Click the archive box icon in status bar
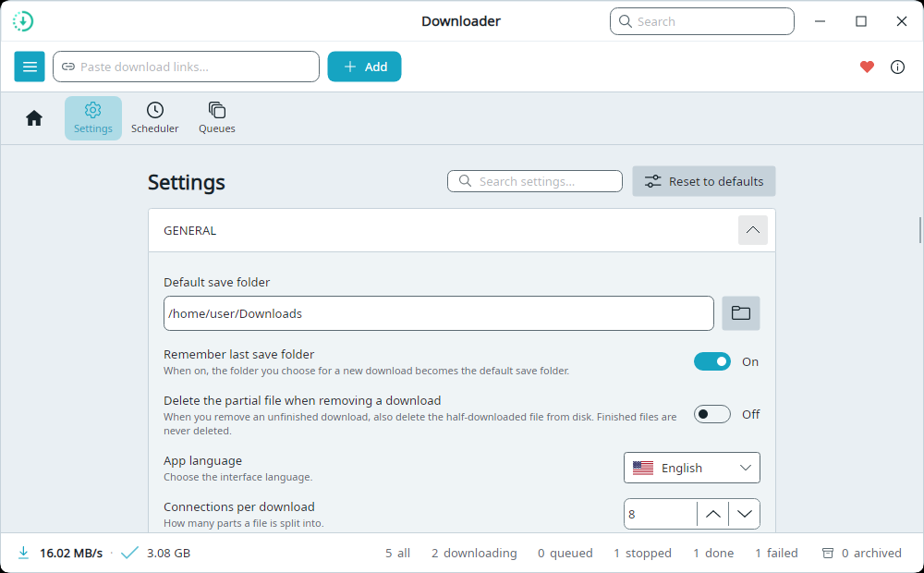The width and height of the screenshot is (924, 573). 828,553
